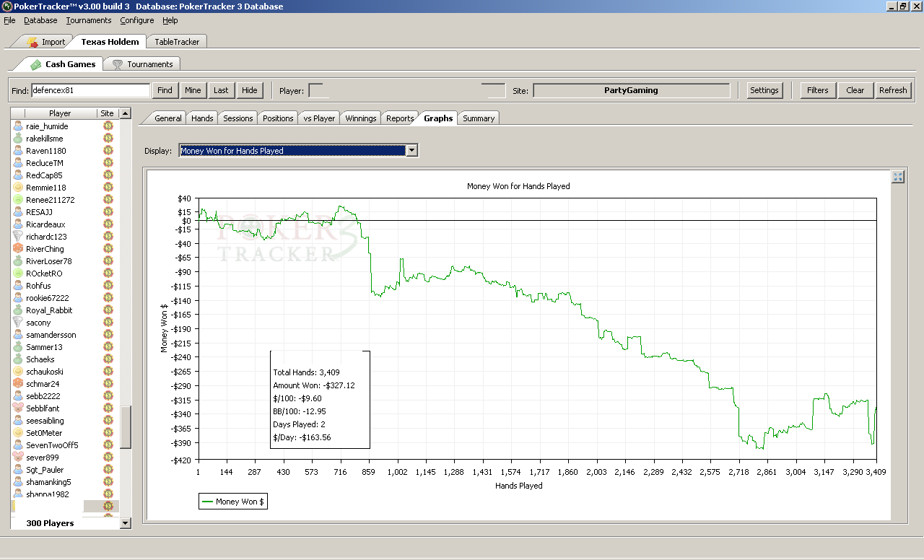Image resolution: width=924 pixels, height=560 pixels.
Task: Click the icon beside Set0Meter
Action: click(x=18, y=433)
